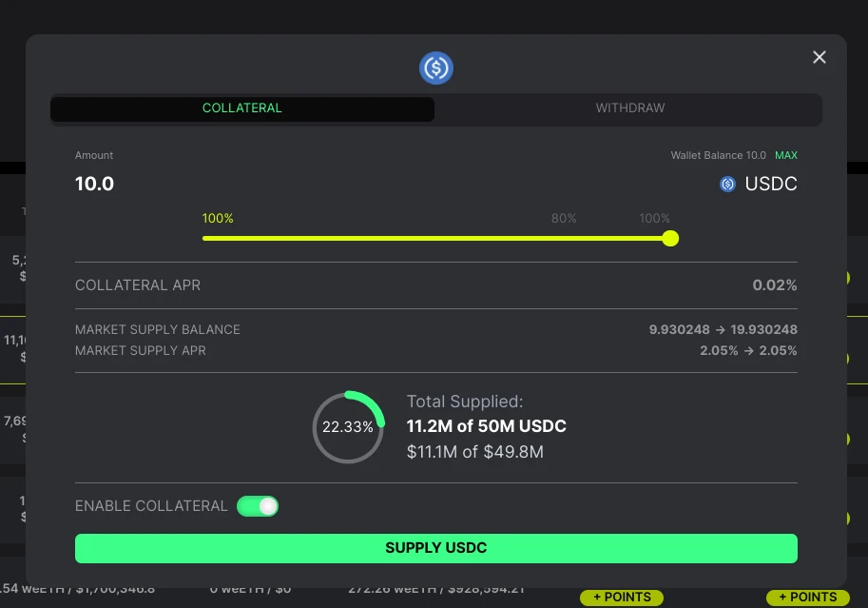The height and width of the screenshot is (608, 868).
Task: Switch to the WITHDRAW tab
Action: coord(630,108)
